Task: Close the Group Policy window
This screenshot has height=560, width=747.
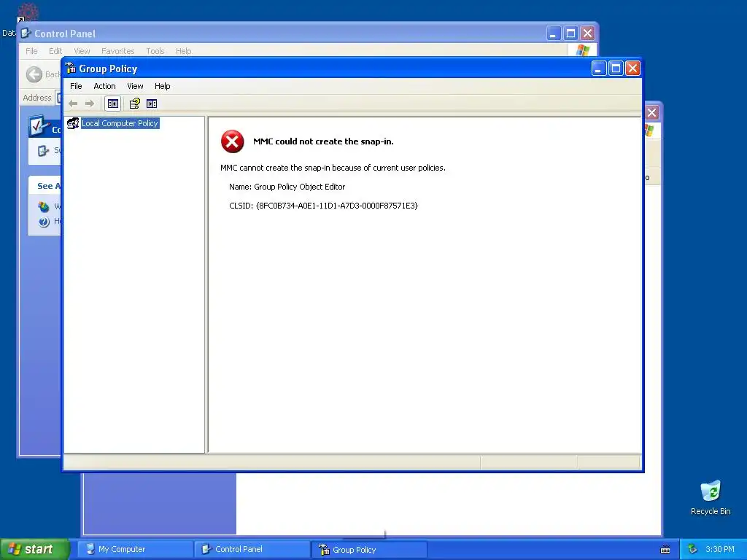Action: (632, 69)
